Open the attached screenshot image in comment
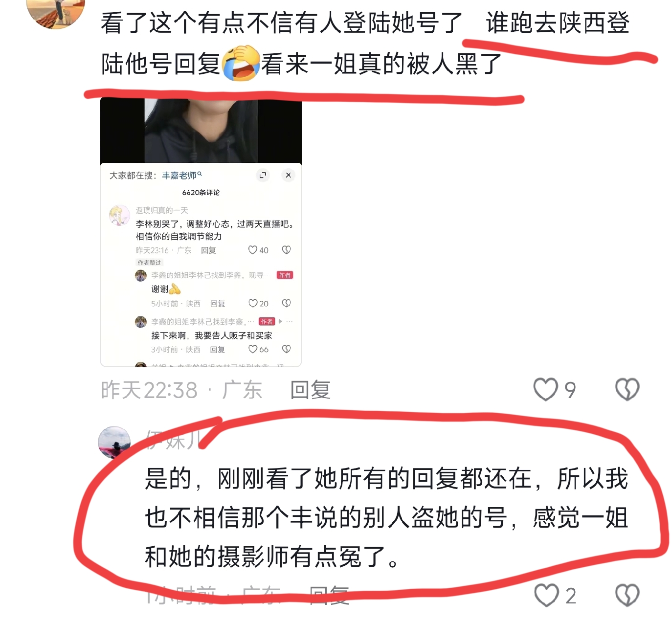 point(201,232)
